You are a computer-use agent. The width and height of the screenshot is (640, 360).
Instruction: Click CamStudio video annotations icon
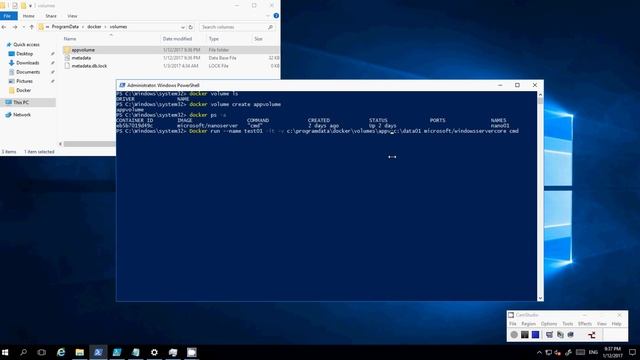(560, 335)
